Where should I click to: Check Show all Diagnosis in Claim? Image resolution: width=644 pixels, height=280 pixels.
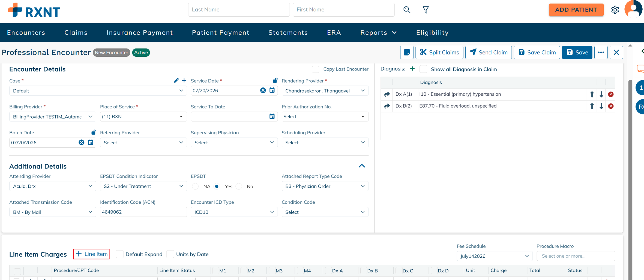coord(423,69)
